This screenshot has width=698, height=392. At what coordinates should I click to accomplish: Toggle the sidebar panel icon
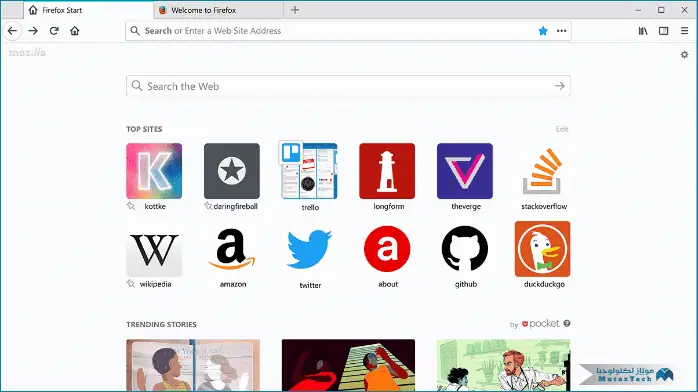[663, 31]
